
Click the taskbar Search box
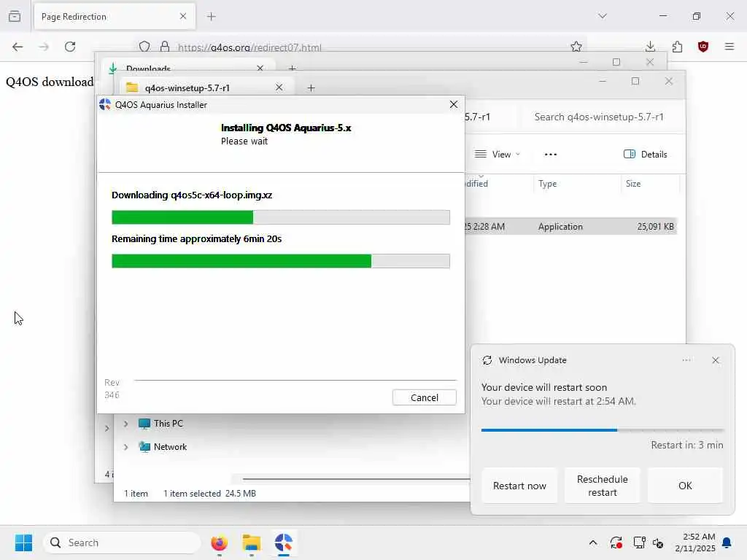[122, 542]
